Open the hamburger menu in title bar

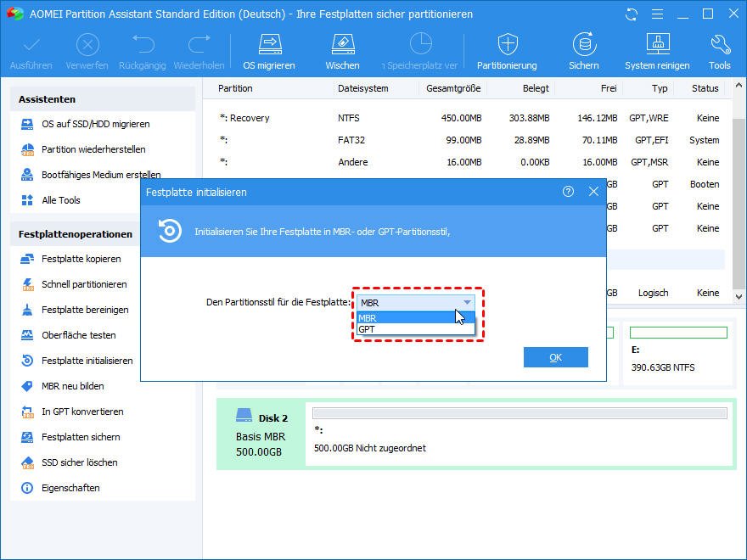657,14
